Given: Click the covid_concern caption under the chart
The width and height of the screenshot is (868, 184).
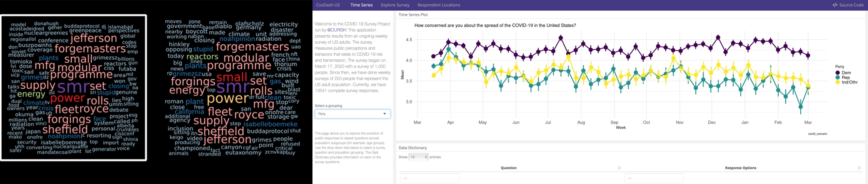Looking at the screenshot, I should (x=818, y=134).
